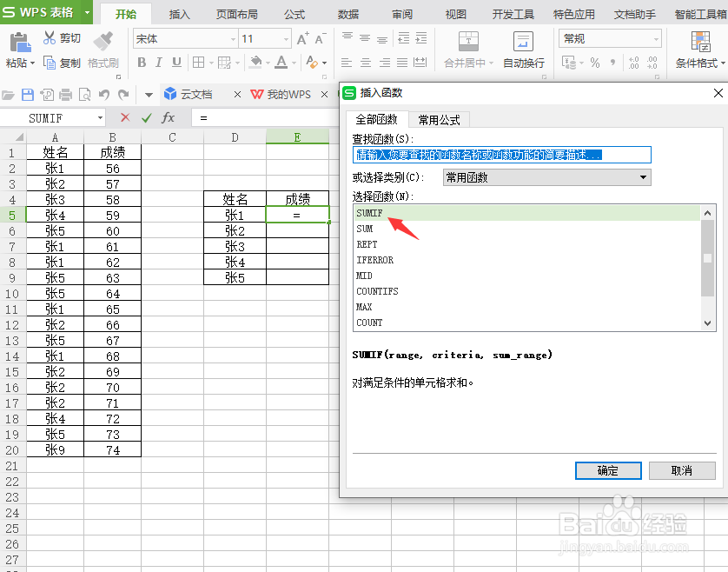Click the 确定 button to confirm

[608, 470]
